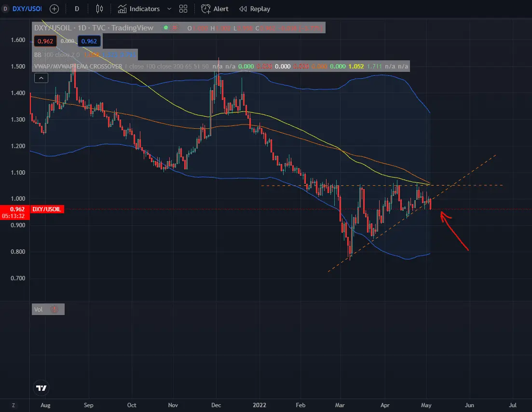Click the Replay rewind icon
The width and height of the screenshot is (532, 412).
click(x=243, y=9)
